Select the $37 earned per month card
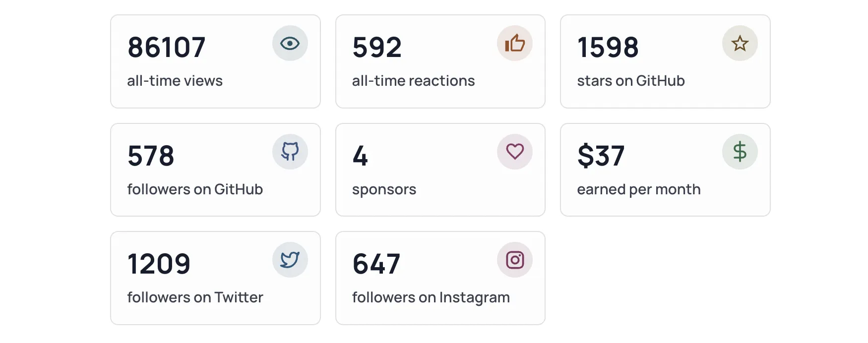The image size is (868, 343). click(x=665, y=170)
